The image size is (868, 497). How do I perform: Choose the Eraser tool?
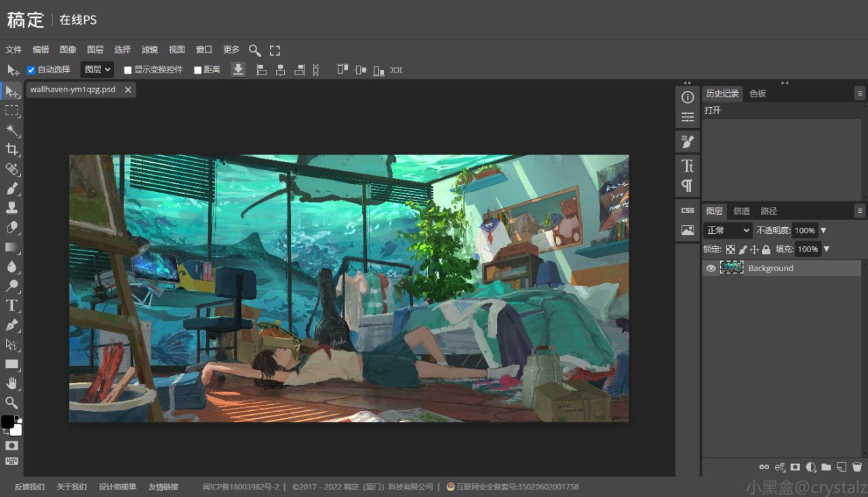click(12, 228)
